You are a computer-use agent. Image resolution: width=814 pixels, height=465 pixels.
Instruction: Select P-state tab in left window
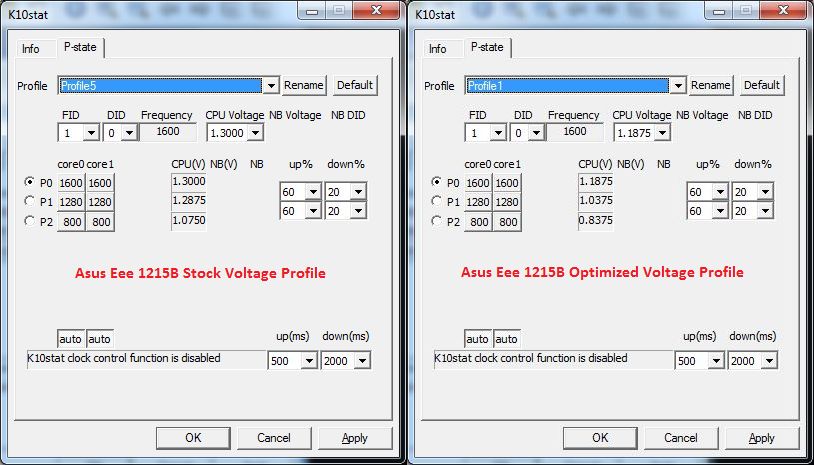click(x=80, y=47)
